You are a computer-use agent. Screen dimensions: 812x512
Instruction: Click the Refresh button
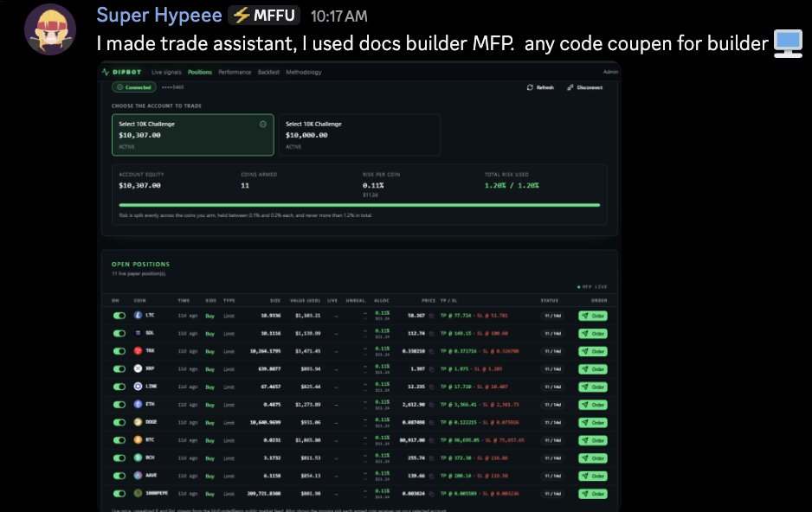coord(540,87)
